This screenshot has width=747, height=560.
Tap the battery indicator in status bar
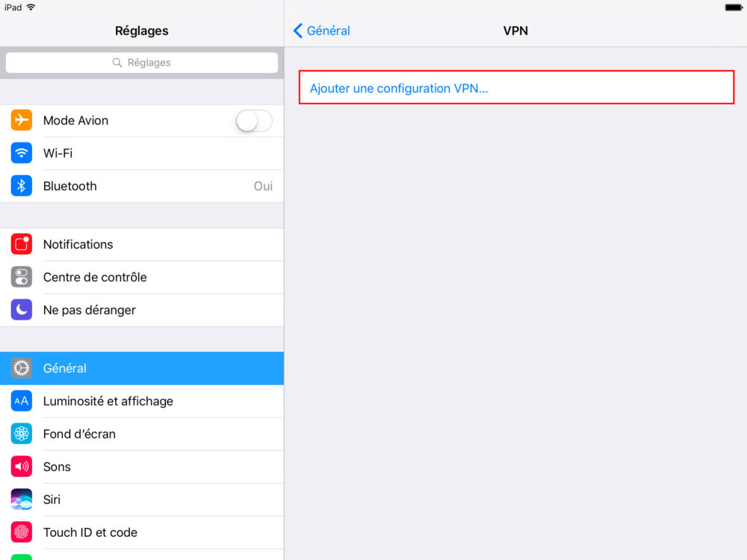(732, 7)
